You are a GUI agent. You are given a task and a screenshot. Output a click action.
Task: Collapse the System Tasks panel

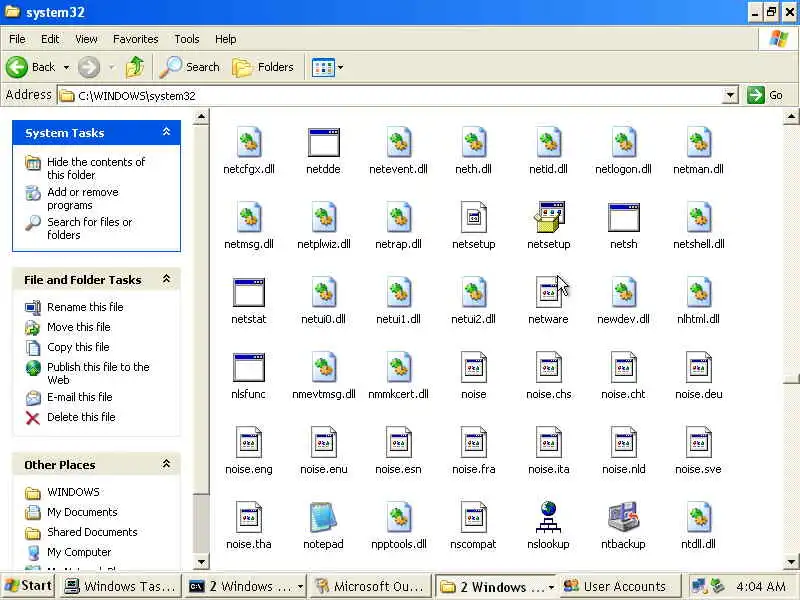coord(166,132)
